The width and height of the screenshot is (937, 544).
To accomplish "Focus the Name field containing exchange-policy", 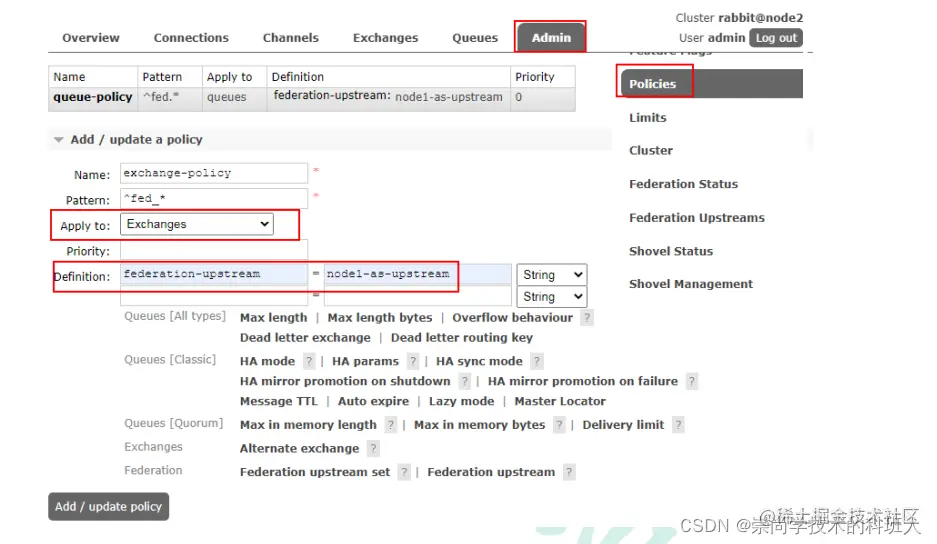I will click(x=214, y=173).
